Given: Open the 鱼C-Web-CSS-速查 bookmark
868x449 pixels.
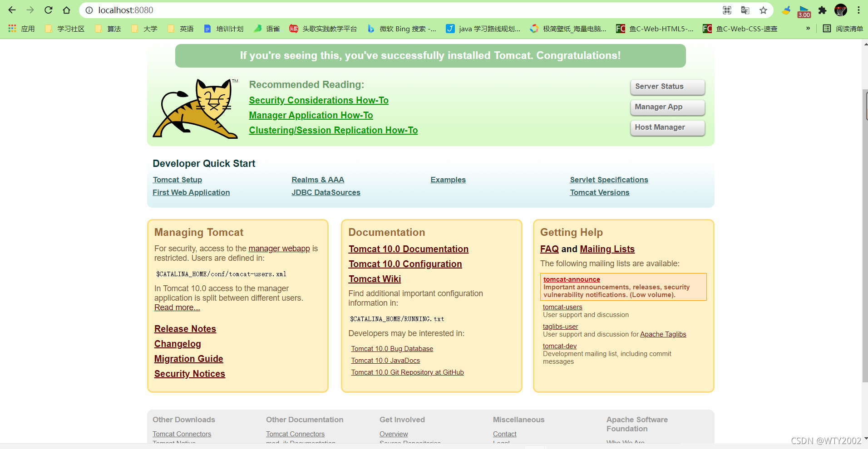Looking at the screenshot, I should [x=740, y=29].
